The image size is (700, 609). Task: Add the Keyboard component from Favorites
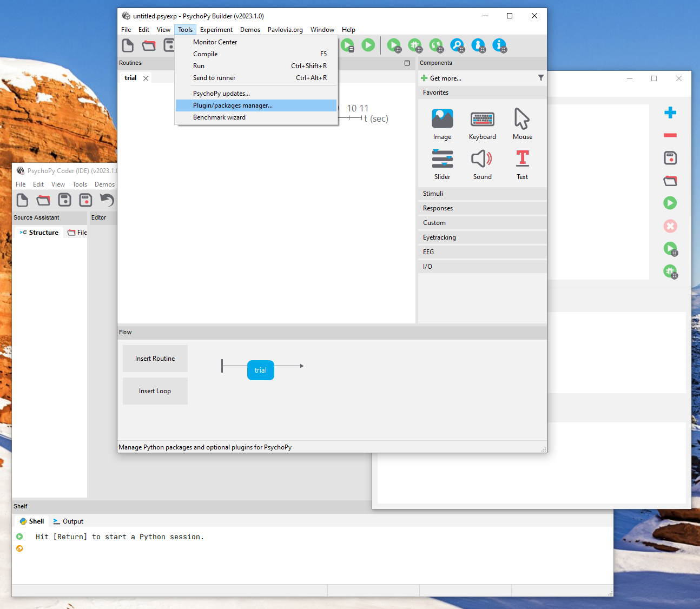point(483,124)
